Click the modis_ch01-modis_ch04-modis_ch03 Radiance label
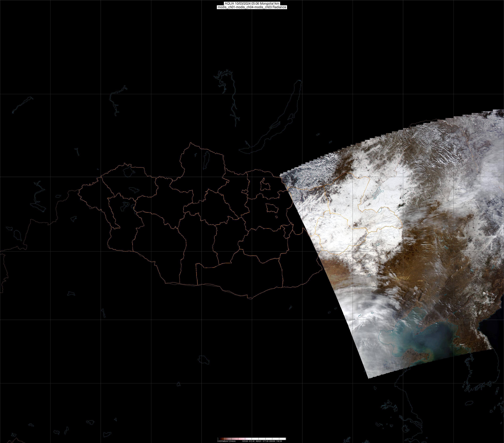The width and height of the screenshot is (504, 443). (x=252, y=7)
